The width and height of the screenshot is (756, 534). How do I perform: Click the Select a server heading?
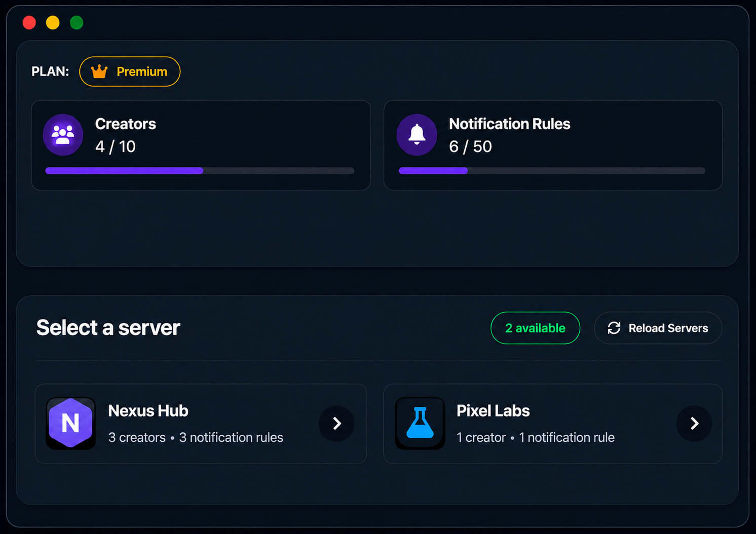[x=108, y=328]
